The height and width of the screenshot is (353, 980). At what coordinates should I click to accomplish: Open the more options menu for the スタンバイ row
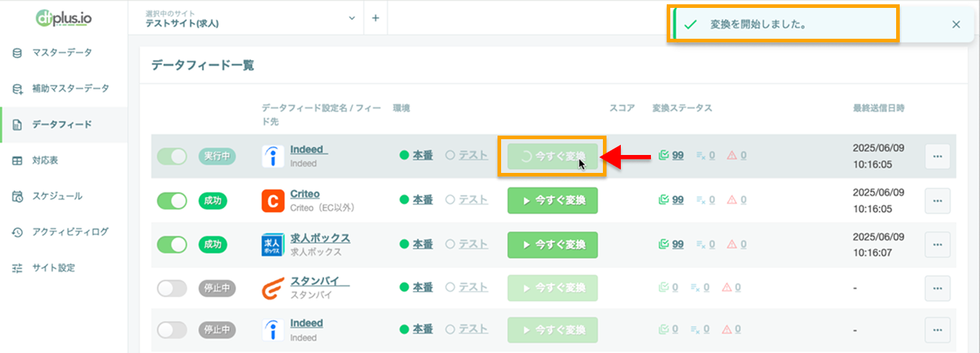coord(938,288)
